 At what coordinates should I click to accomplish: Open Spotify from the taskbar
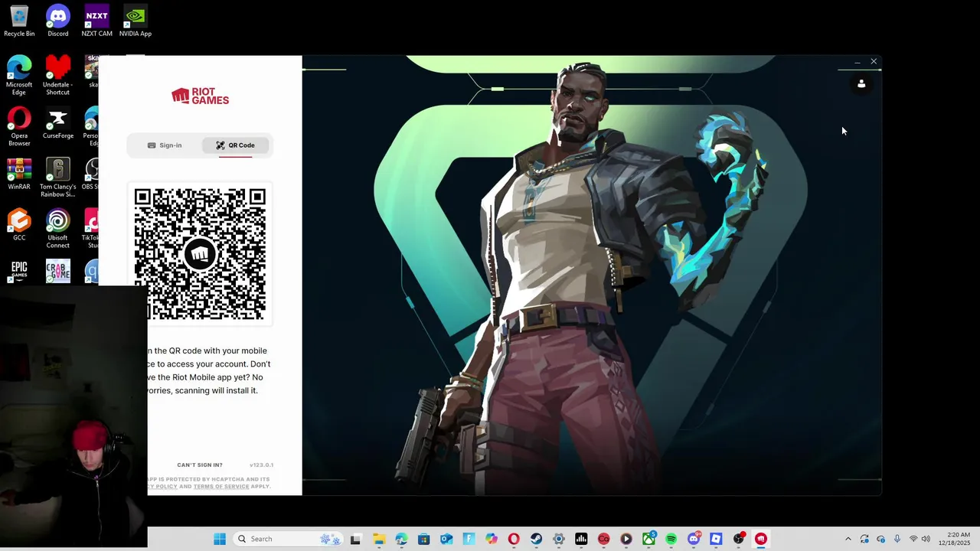(x=671, y=539)
